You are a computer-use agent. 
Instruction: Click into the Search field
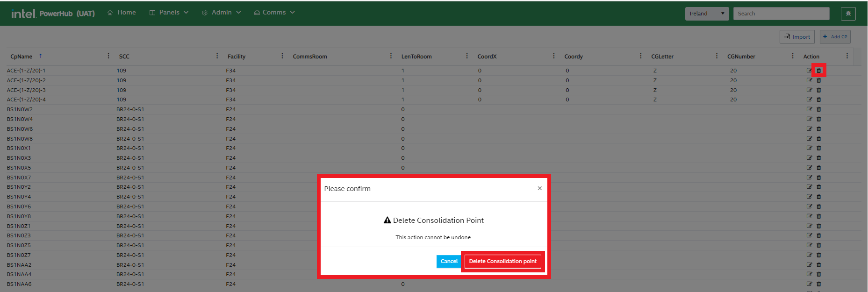pyautogui.click(x=781, y=14)
